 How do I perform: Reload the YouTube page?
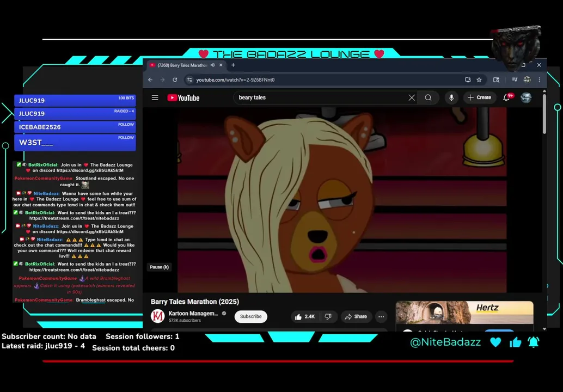pos(175,79)
